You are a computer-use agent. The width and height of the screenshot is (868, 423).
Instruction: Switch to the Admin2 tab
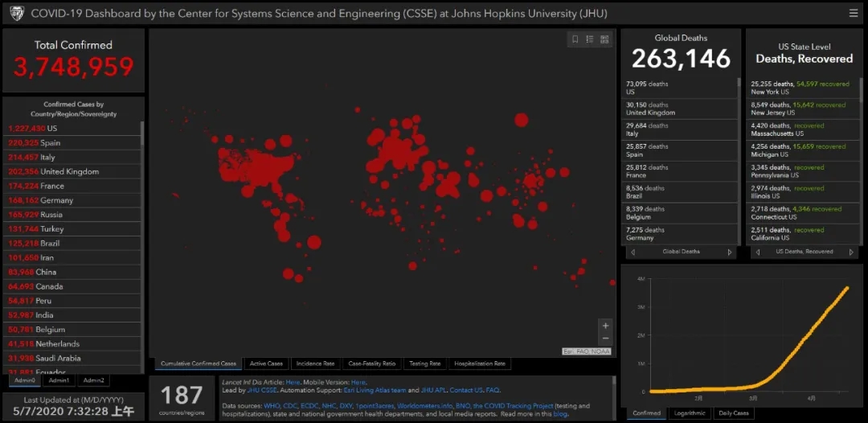[x=93, y=380]
